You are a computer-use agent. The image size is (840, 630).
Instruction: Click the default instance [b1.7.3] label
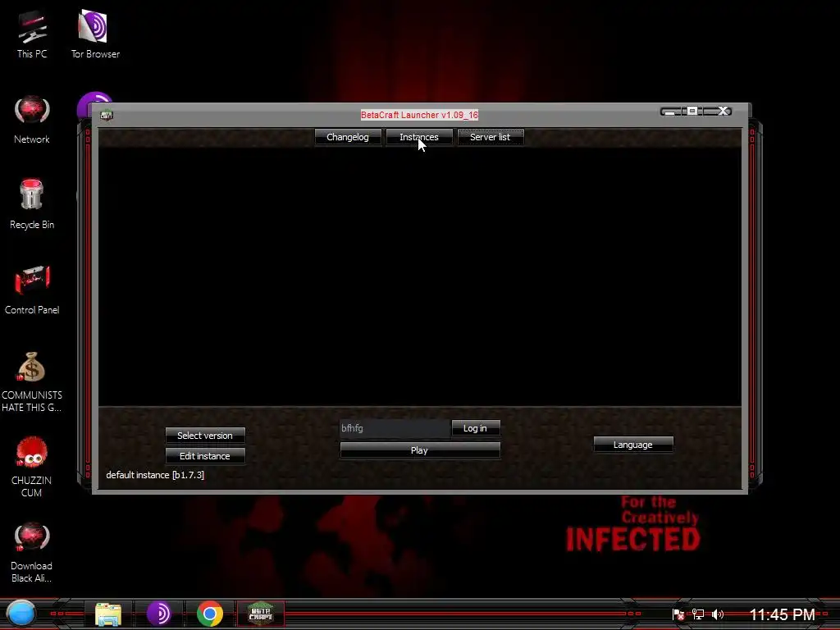point(155,475)
